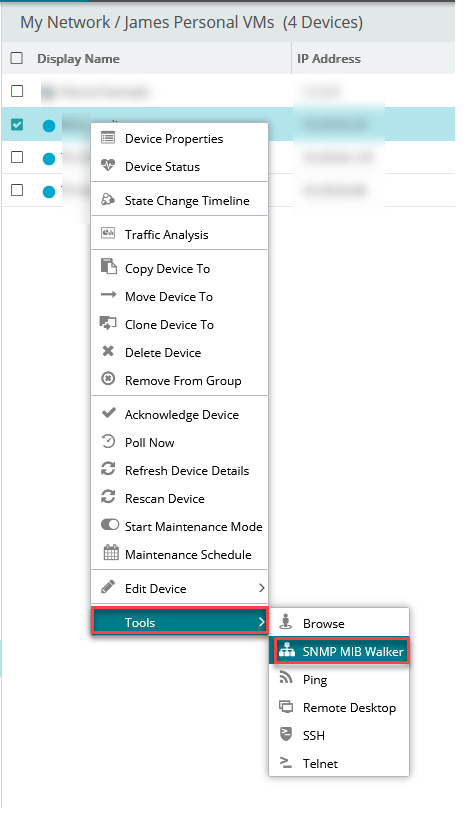Click the fourth row's blue status dot
465x818 pixels.
point(49,191)
